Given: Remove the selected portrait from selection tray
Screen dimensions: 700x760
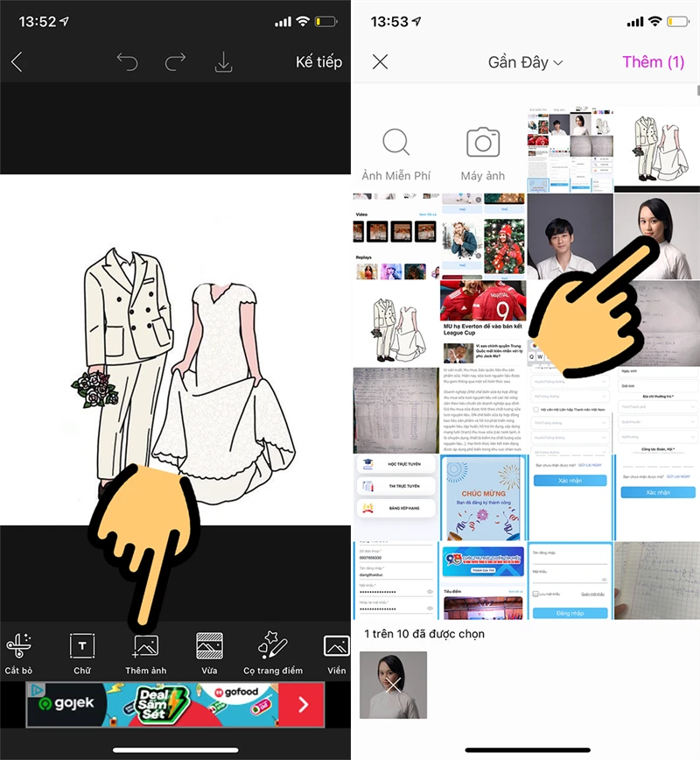Looking at the screenshot, I should click(x=394, y=685).
